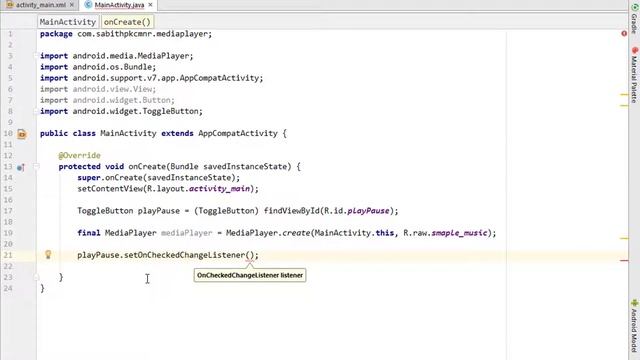The width and height of the screenshot is (640, 360).
Task: Click the MainActivity breadcrumb
Action: [x=68, y=22]
